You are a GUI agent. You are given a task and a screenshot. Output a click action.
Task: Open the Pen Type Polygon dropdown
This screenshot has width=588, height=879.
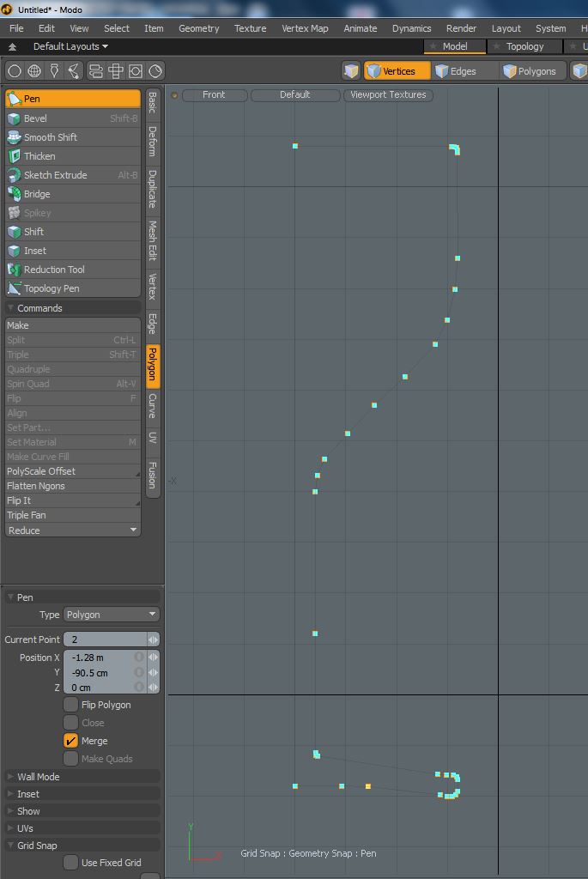pos(112,615)
